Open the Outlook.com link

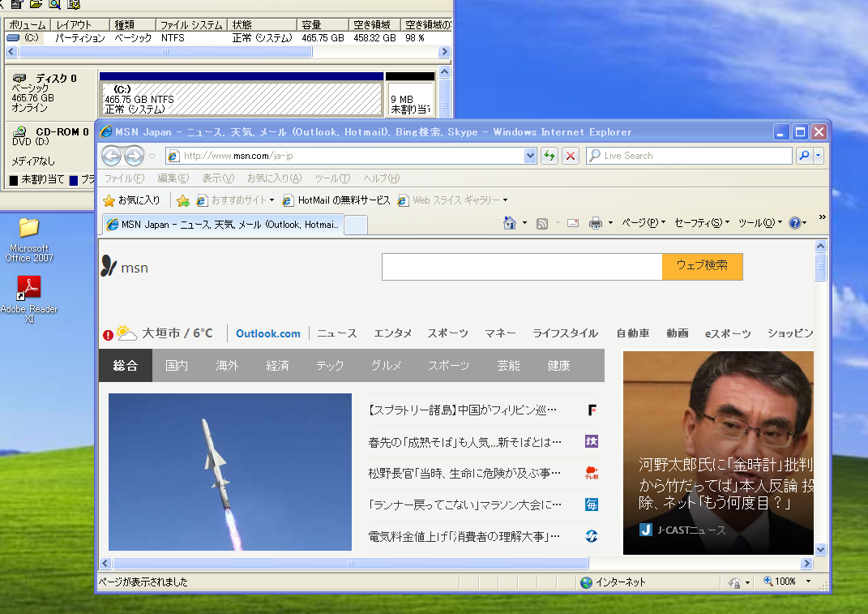[268, 333]
